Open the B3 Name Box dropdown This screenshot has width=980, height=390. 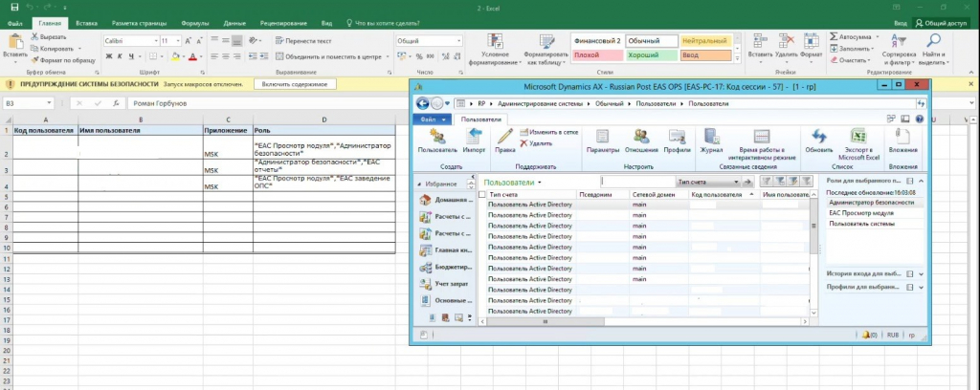coord(50,103)
